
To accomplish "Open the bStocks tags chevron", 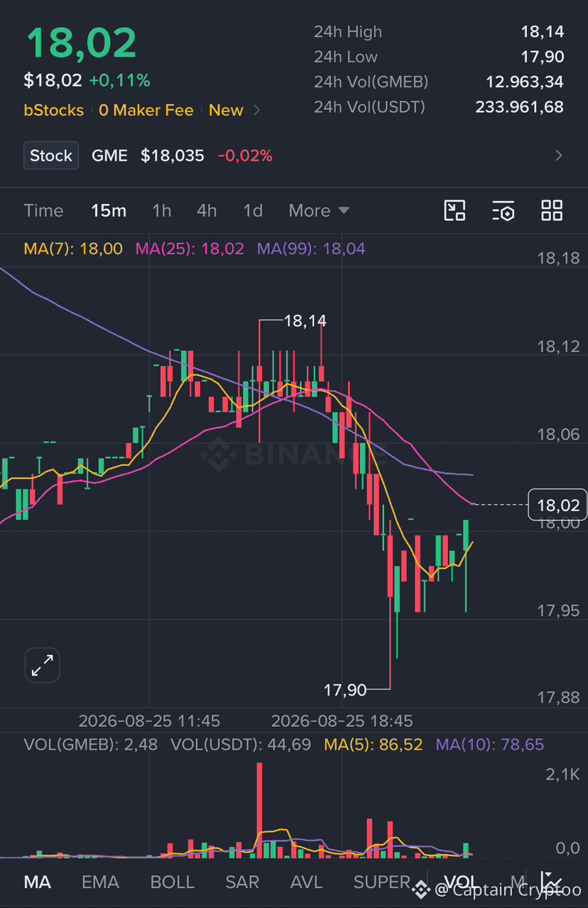I will [257, 110].
